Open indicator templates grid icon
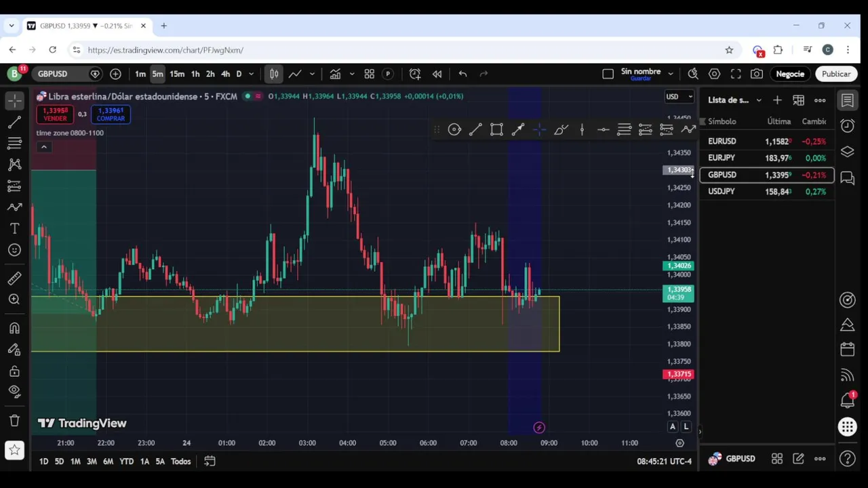Screen dimensions: 868x488 pos(370,74)
